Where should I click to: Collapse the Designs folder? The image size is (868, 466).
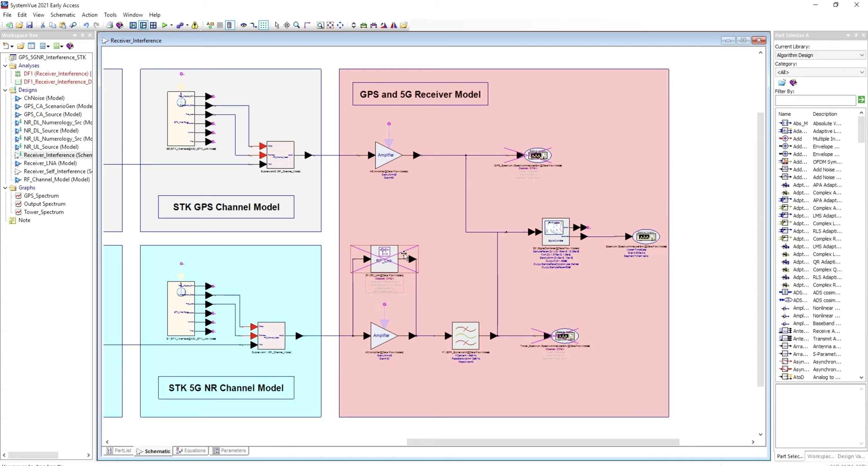click(5, 90)
